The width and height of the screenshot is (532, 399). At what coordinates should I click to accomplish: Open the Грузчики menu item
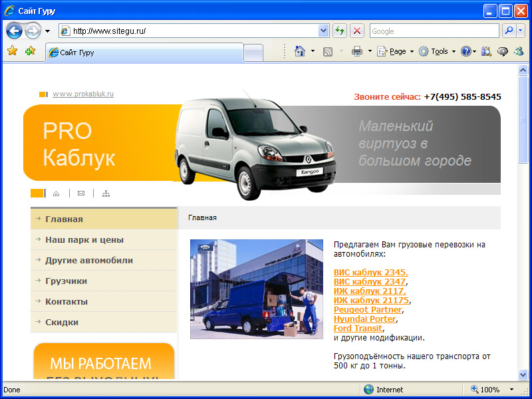(x=104, y=281)
